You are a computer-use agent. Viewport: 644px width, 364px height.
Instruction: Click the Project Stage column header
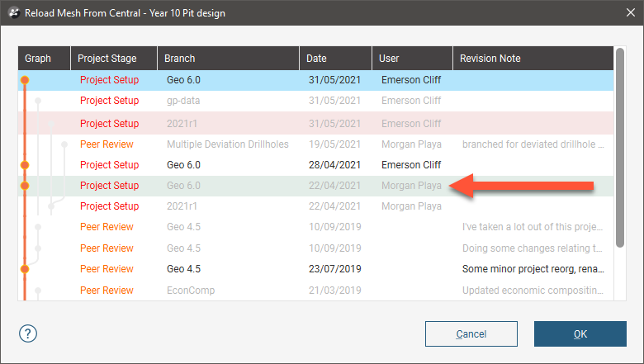[x=114, y=59]
